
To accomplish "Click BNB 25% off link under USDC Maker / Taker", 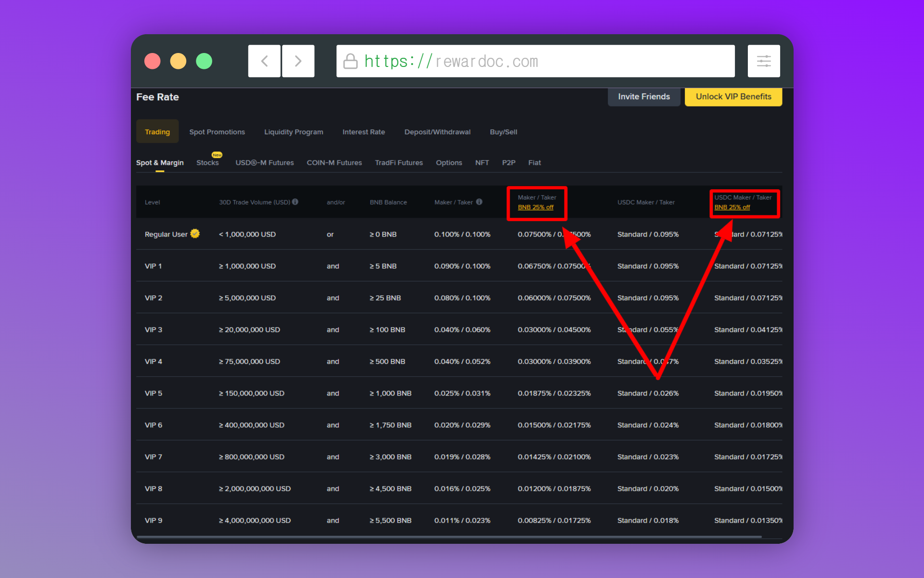I will pos(732,207).
